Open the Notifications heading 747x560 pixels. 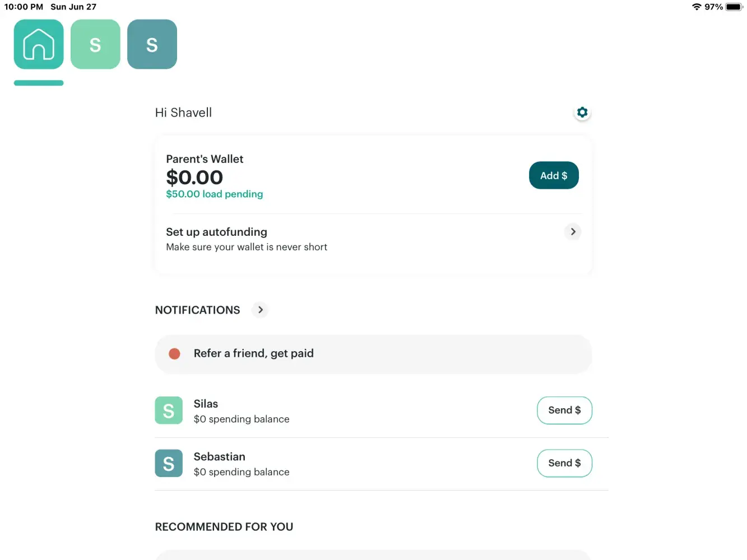pyautogui.click(x=197, y=310)
